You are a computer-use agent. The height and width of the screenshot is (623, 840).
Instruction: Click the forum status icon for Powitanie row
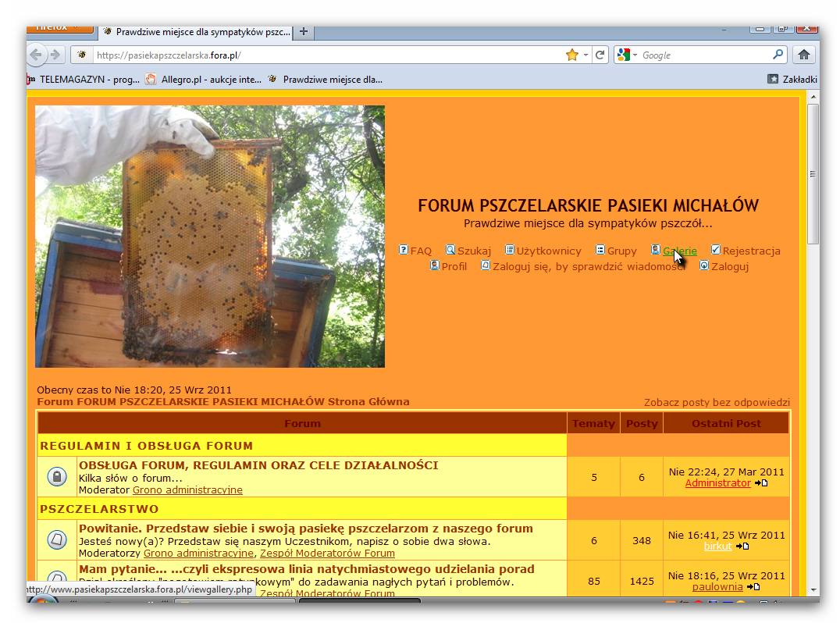tap(57, 539)
